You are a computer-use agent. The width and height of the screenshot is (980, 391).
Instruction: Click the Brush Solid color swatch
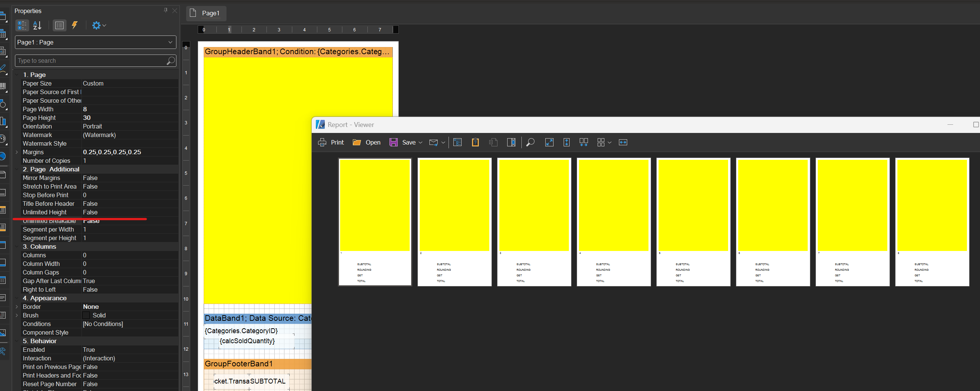[86, 316]
